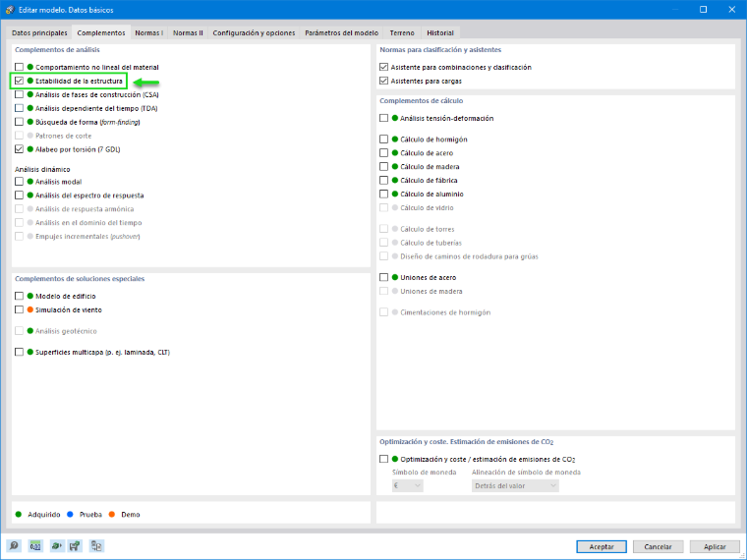Check Análisis del espectro de respuesta
The height and width of the screenshot is (560, 747).
click(19, 196)
